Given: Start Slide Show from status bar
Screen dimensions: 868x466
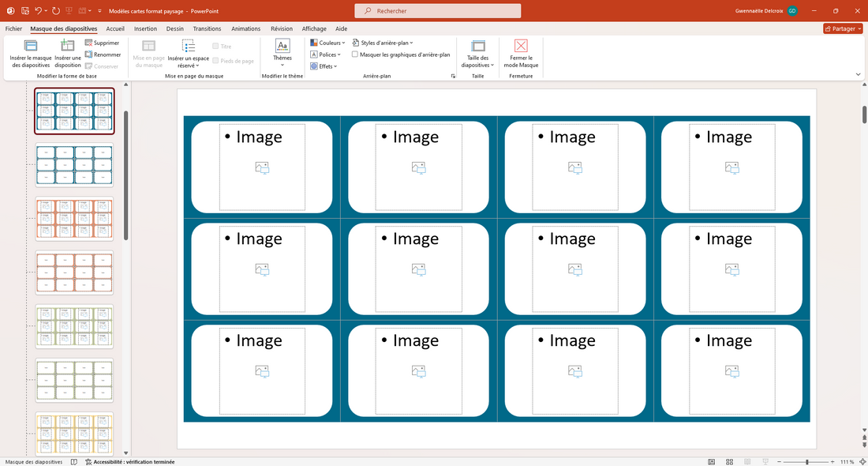Looking at the screenshot, I should pyautogui.click(x=765, y=461).
